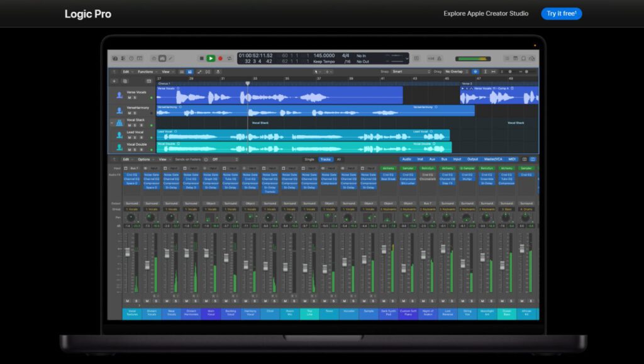
Task: Click the red Record button
Action: pyautogui.click(x=220, y=58)
